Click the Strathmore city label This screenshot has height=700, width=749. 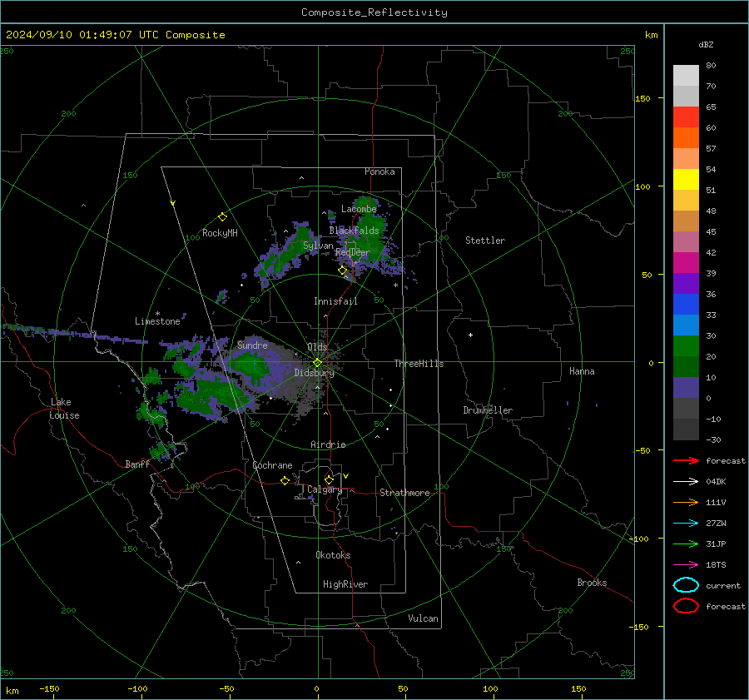[x=404, y=493]
